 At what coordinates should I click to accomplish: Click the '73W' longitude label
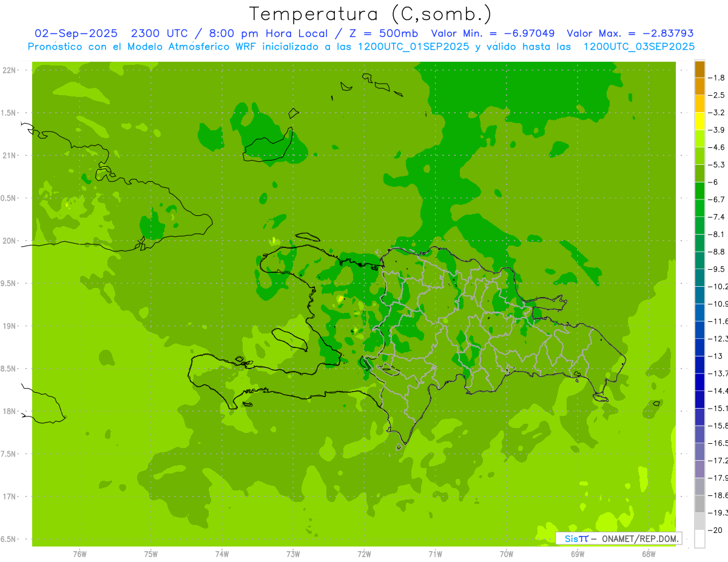(293, 554)
